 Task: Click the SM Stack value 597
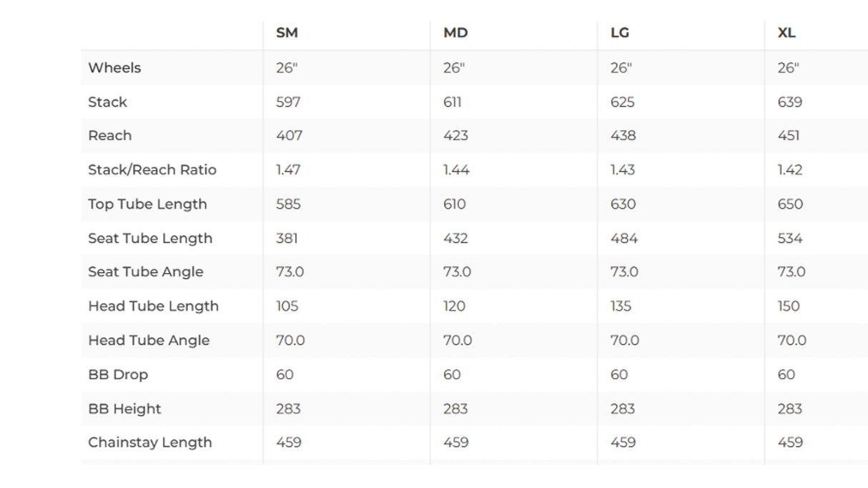tap(288, 102)
